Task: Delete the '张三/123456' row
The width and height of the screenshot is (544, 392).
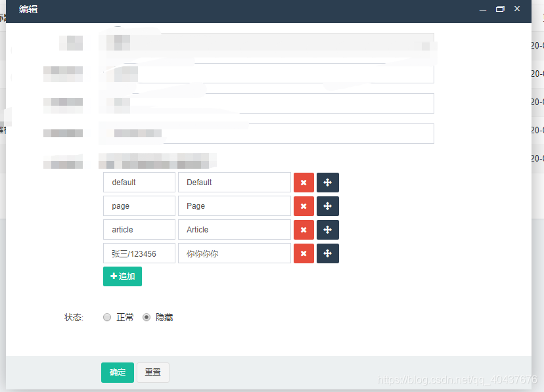Action: (x=304, y=253)
